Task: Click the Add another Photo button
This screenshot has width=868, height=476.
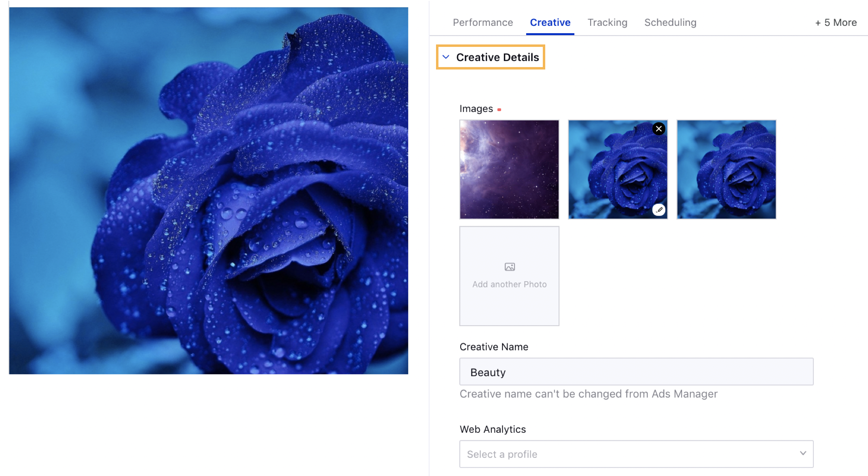Action: tap(510, 276)
